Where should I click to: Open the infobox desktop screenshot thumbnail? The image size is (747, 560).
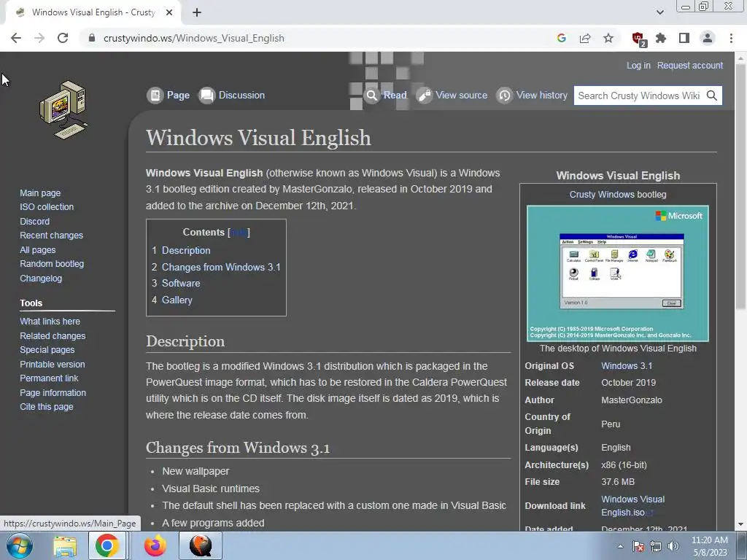618,273
